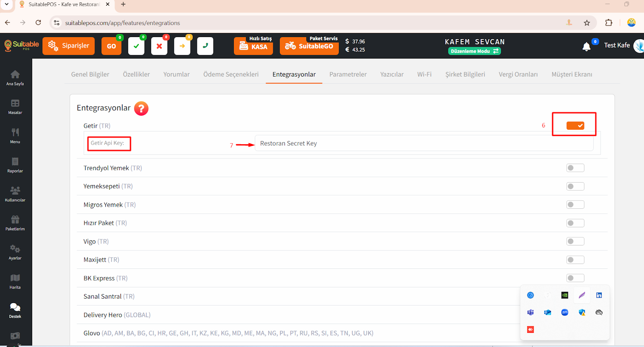
Task: Open the Ödeme Seçenekleri tab
Action: pyautogui.click(x=231, y=74)
